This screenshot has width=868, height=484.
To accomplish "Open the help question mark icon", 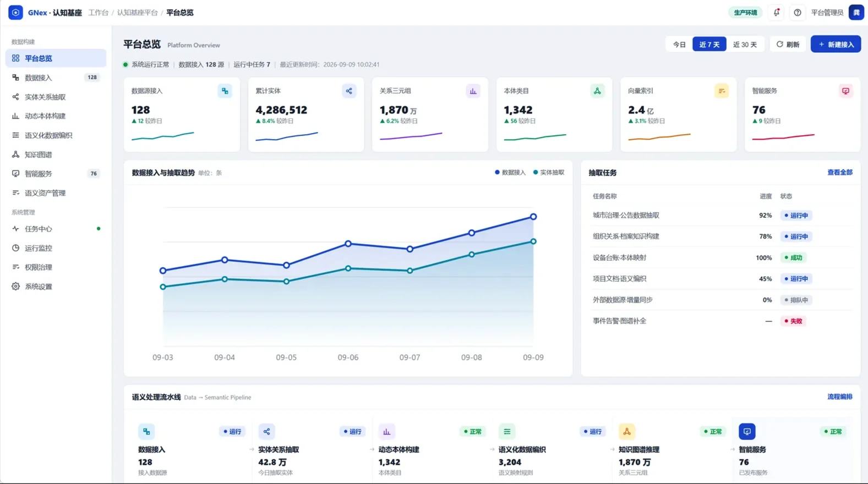I will click(x=798, y=12).
